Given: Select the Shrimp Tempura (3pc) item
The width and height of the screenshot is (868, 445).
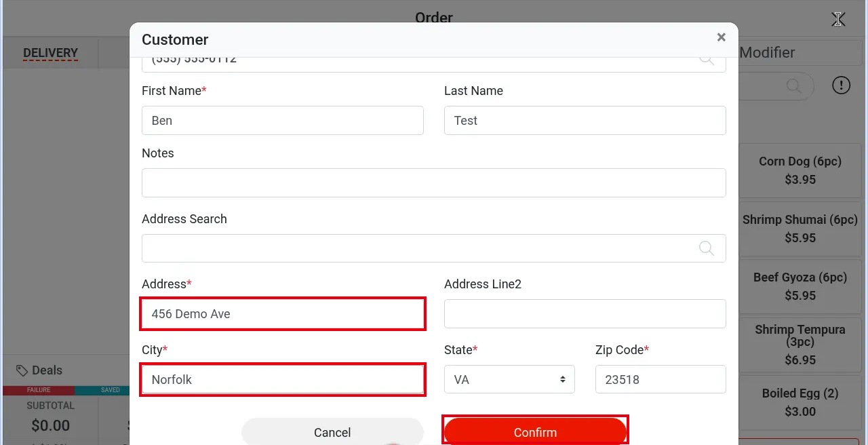Looking at the screenshot, I should 800,345.
